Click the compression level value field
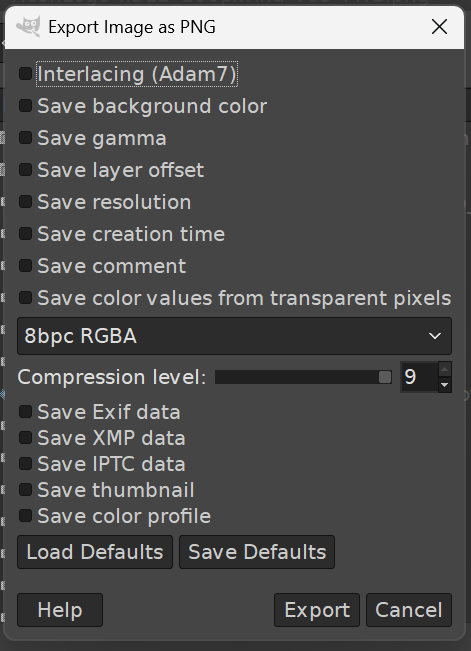This screenshot has height=651, width=471. [419, 377]
